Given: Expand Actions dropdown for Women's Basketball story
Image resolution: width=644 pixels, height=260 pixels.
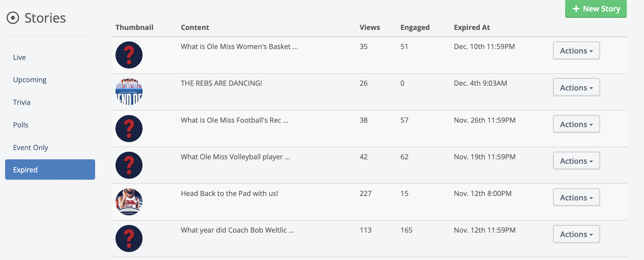Looking at the screenshot, I should click(576, 51).
